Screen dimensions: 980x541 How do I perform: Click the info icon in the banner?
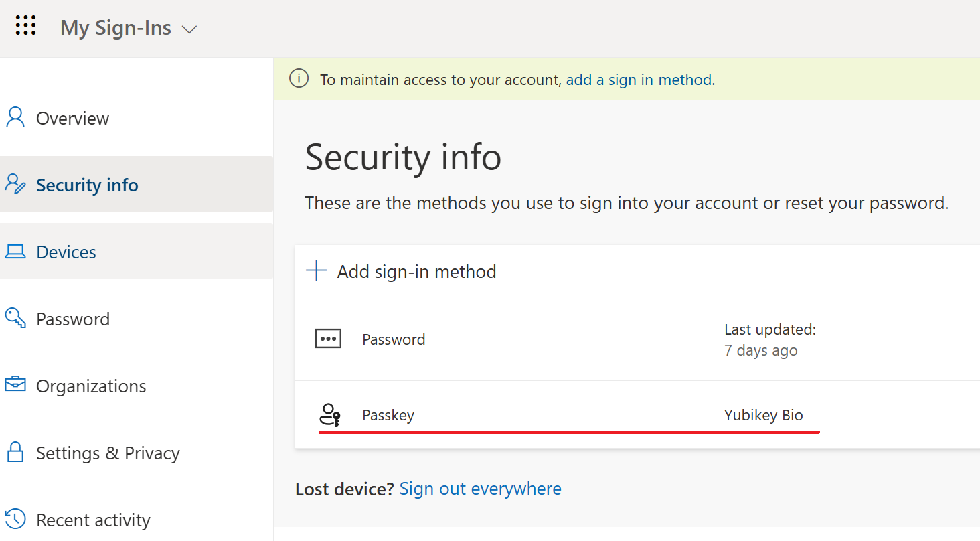pos(299,79)
